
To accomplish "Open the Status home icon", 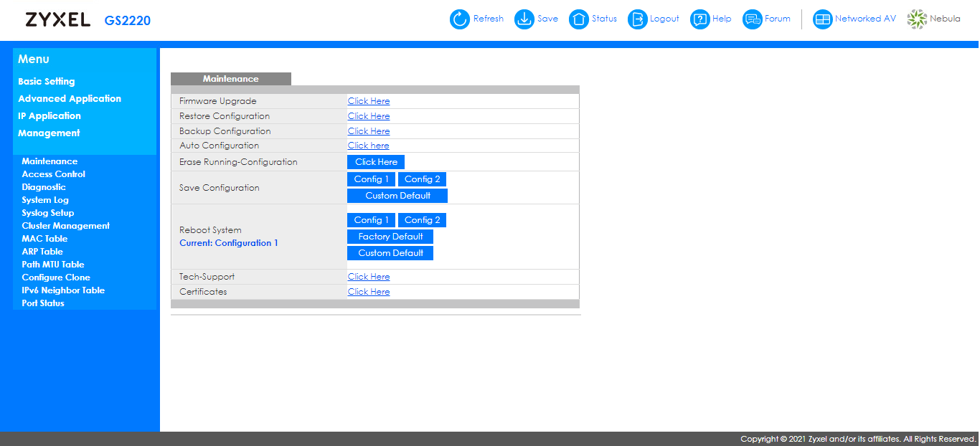I will [578, 19].
